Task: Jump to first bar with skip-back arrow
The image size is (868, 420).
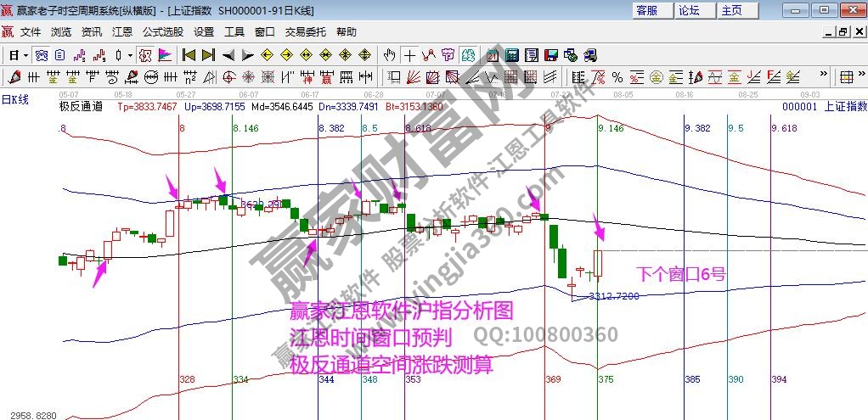Action: (189, 55)
